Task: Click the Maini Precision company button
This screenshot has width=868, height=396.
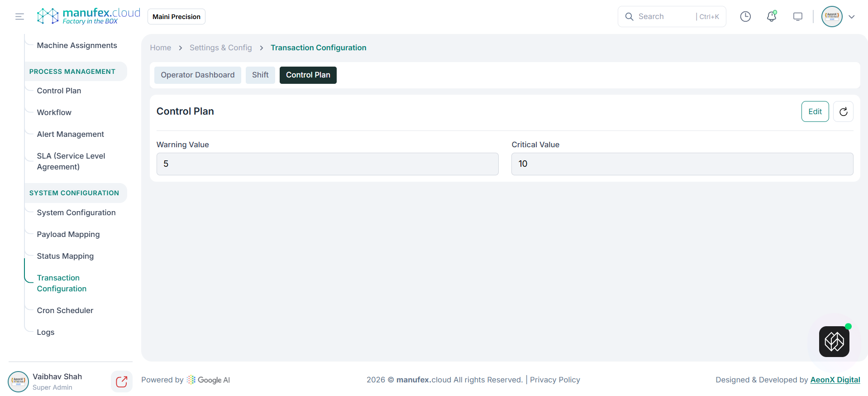Action: (176, 17)
